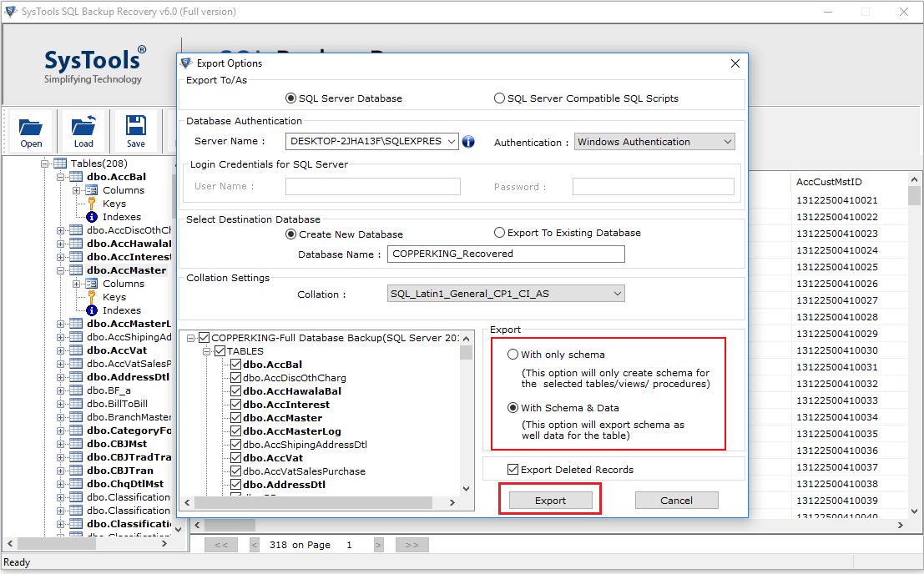Toggle Export Deleted Records checkbox

[512, 469]
